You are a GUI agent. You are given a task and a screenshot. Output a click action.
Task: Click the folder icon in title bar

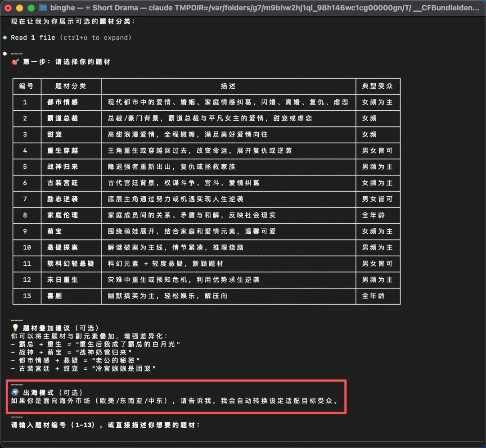[x=43, y=8]
